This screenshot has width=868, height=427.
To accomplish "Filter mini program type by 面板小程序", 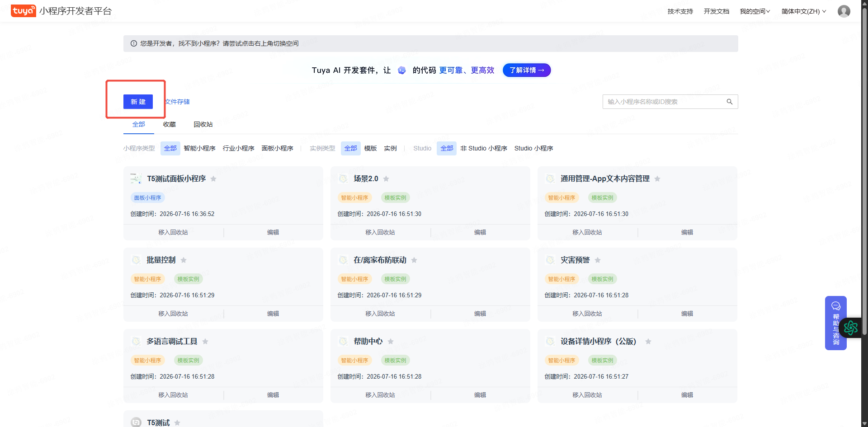I will (x=277, y=148).
